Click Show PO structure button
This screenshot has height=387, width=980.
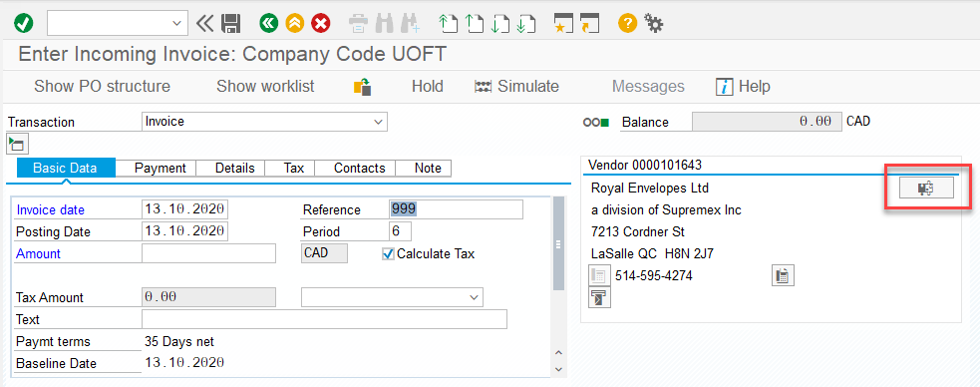click(x=102, y=87)
